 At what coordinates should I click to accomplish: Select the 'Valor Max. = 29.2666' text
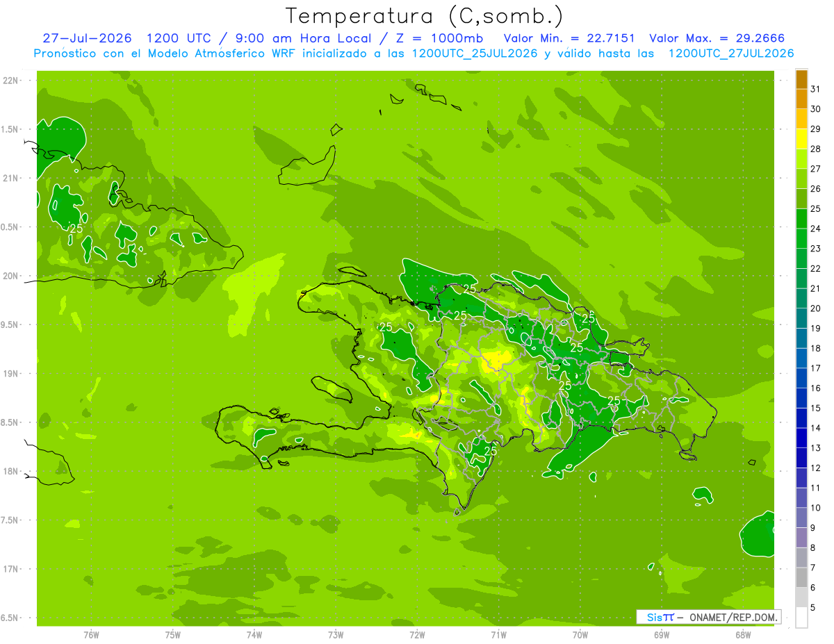click(717, 38)
